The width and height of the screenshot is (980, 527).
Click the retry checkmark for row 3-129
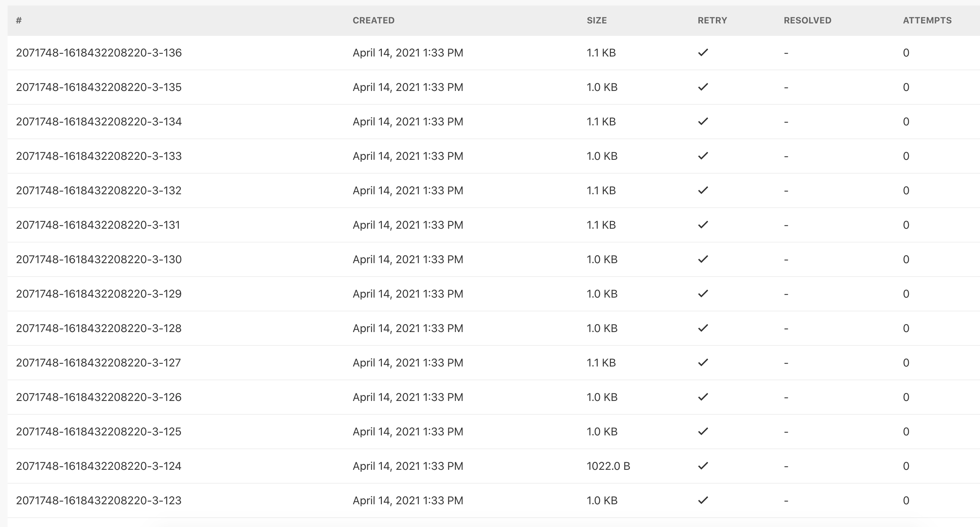(x=703, y=294)
